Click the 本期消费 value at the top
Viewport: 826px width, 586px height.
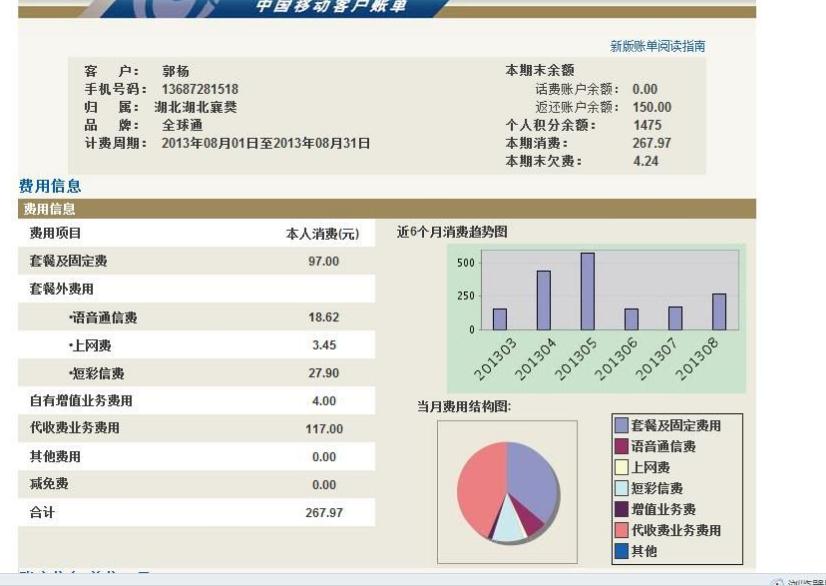pyautogui.click(x=652, y=143)
